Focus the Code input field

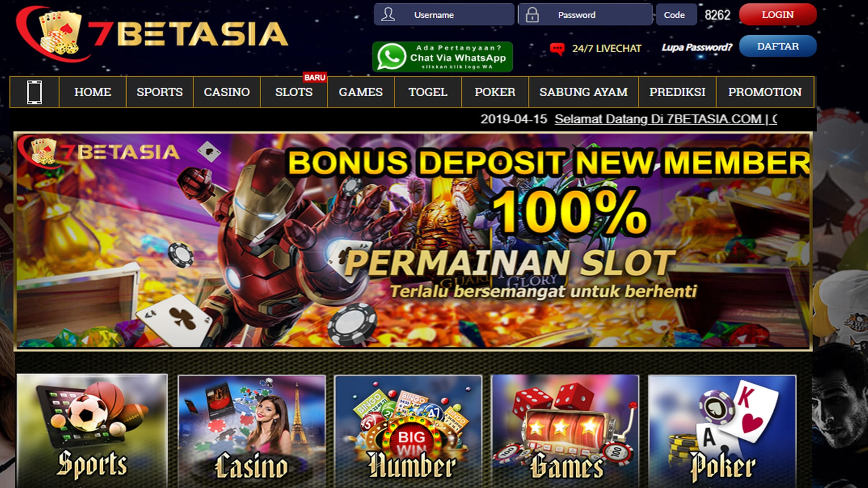[x=676, y=14]
